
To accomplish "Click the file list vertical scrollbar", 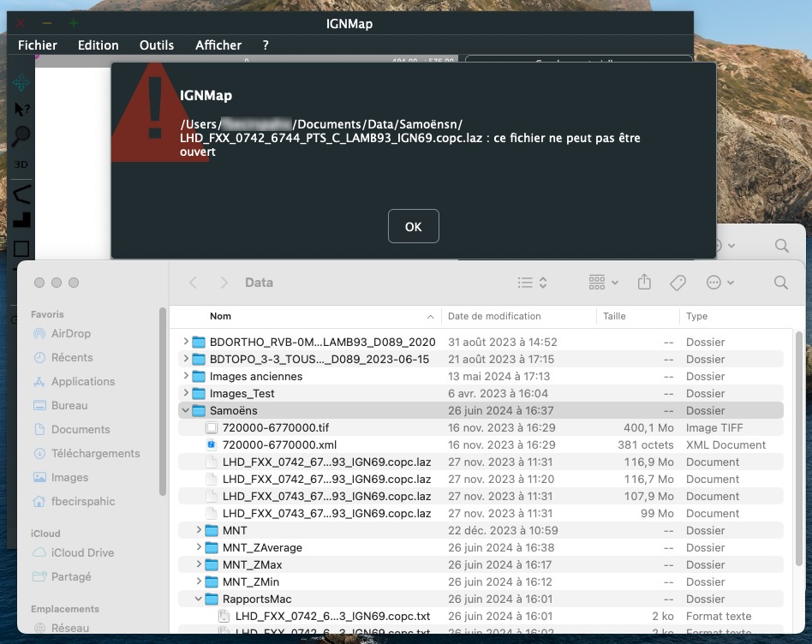I will coord(799,450).
